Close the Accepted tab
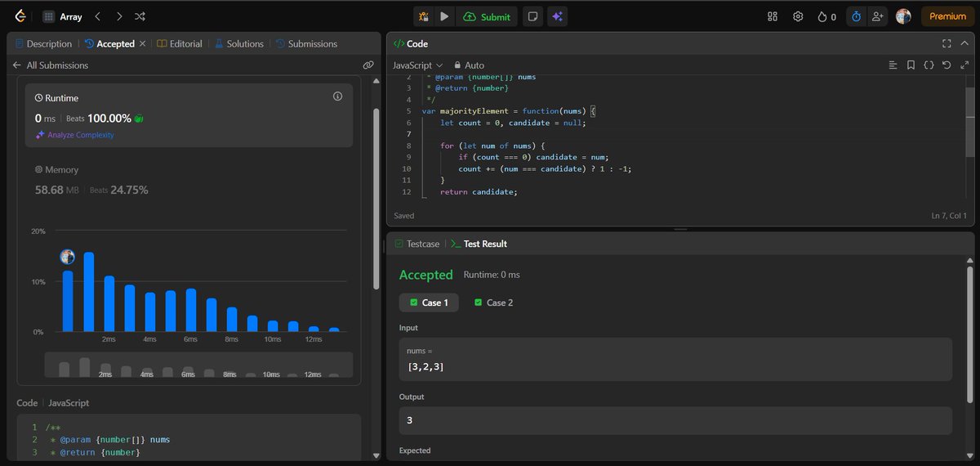Screen dimensions: 980x466 point(143,44)
